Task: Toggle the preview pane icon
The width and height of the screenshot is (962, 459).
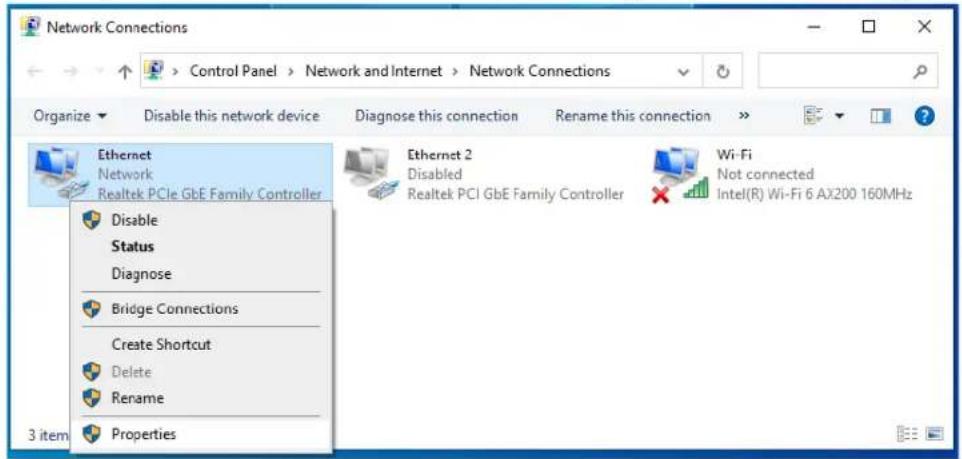Action: pos(880,116)
